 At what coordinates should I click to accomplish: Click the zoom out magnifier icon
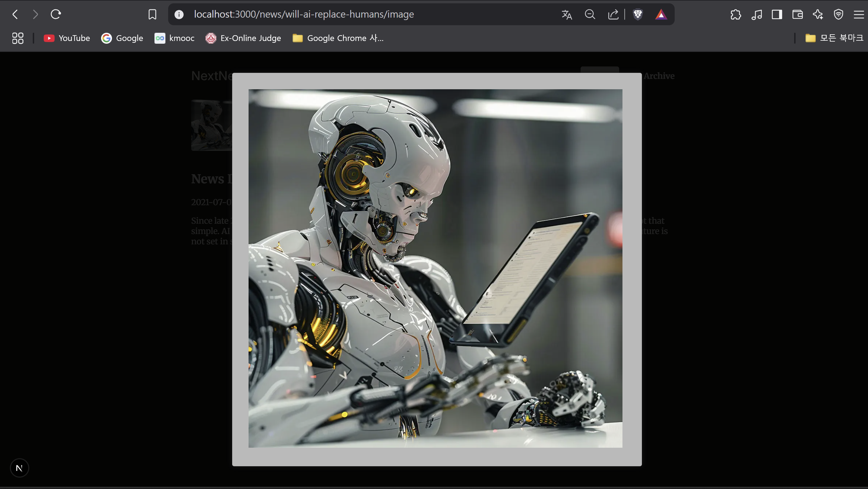pos(590,15)
